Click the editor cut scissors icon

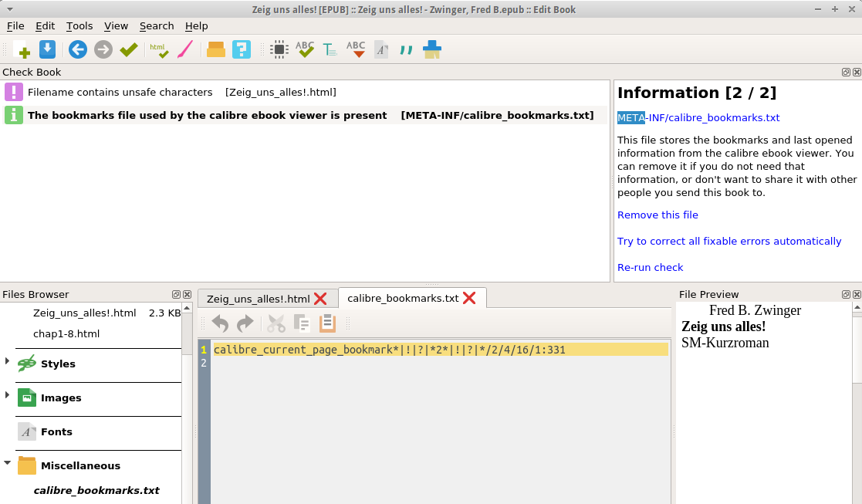click(x=276, y=323)
